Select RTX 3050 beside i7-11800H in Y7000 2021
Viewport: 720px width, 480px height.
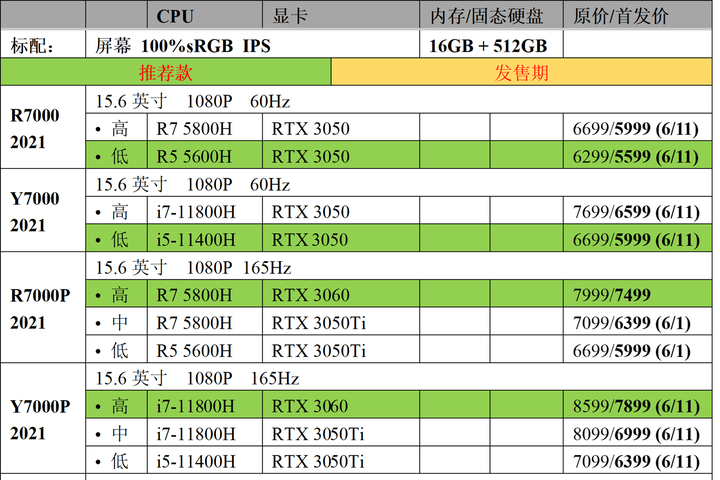tap(310, 212)
